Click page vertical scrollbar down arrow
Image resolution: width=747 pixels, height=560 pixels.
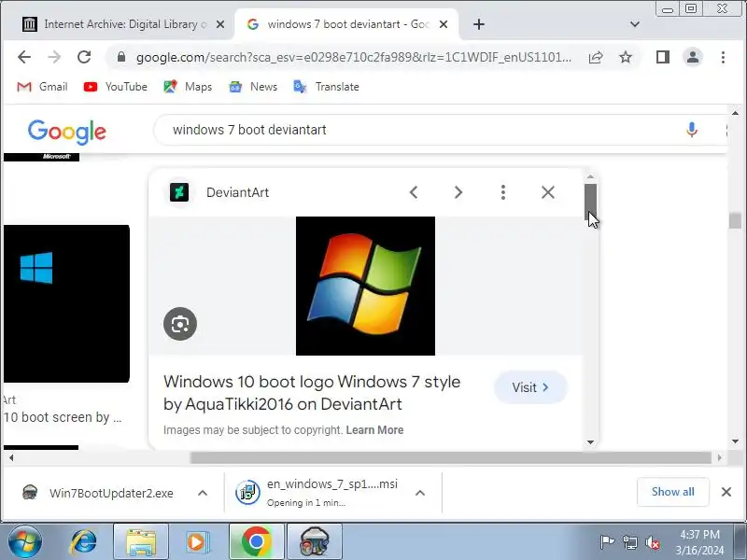pos(735,441)
